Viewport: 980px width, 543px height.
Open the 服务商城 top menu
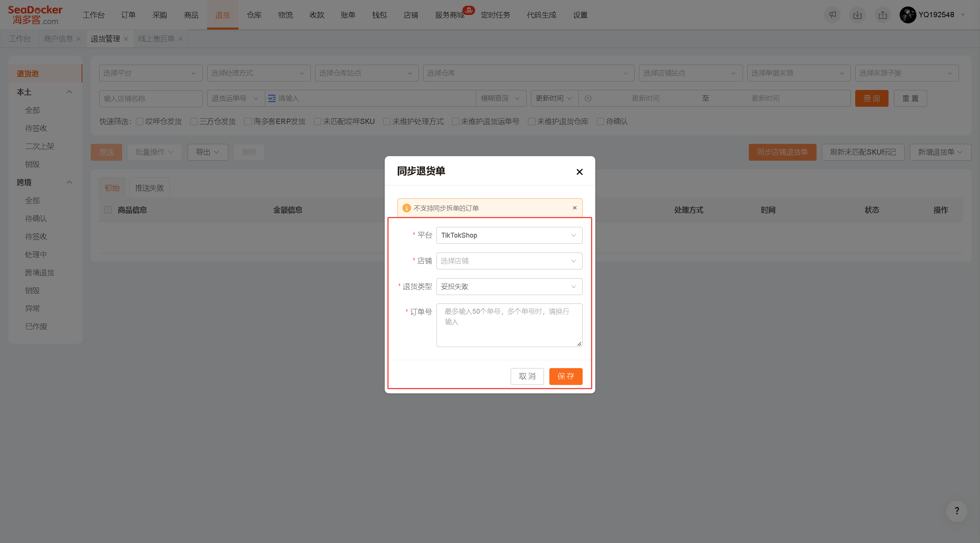(x=450, y=15)
